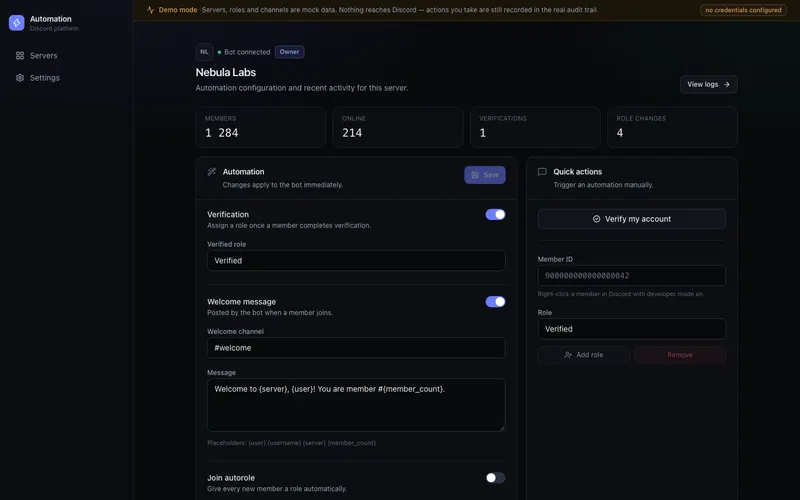Focus the Member ID input field
The image size is (800, 500).
[x=632, y=276]
